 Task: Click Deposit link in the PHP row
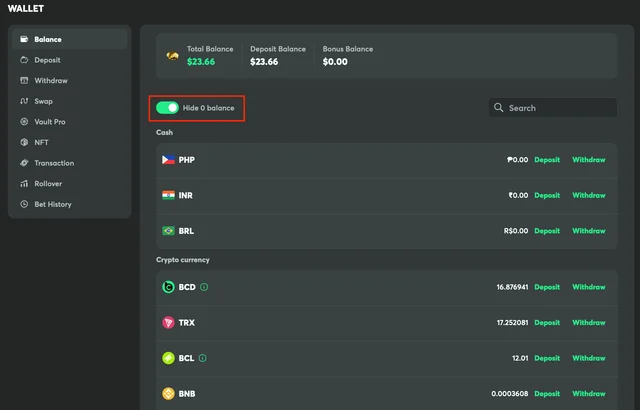point(547,160)
